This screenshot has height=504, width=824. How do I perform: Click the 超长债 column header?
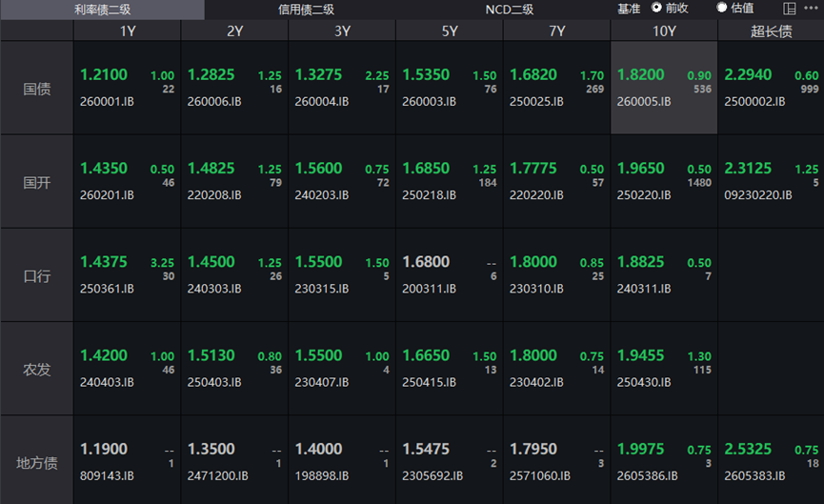coord(771,30)
